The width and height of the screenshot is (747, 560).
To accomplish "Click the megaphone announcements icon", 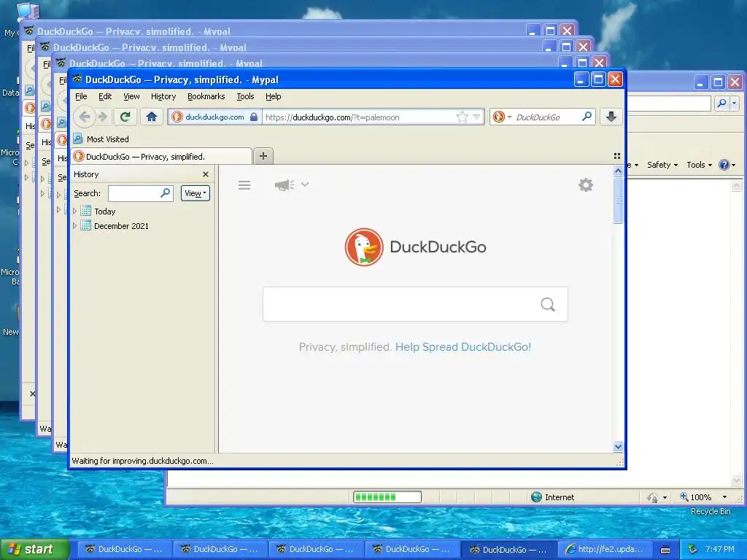I will 285,184.
